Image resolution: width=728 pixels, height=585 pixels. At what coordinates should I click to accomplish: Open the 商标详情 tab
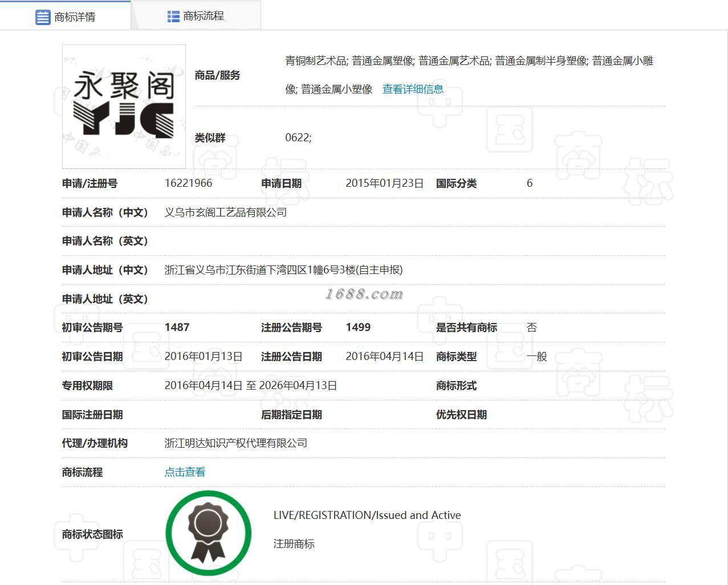tap(65, 17)
